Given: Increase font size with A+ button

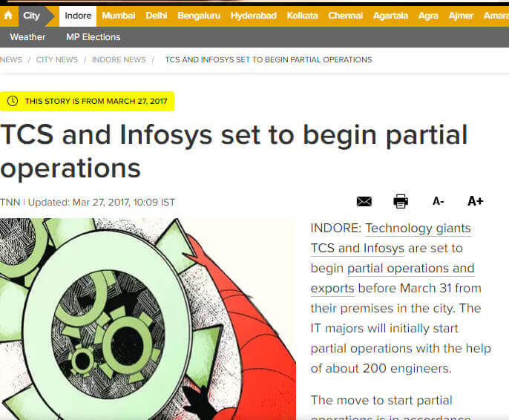Looking at the screenshot, I should 475,201.
